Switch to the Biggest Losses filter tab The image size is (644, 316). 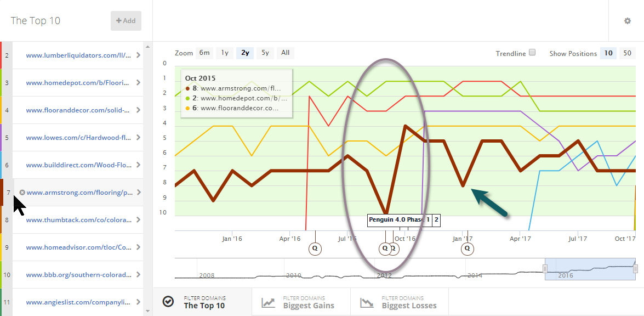(400, 302)
